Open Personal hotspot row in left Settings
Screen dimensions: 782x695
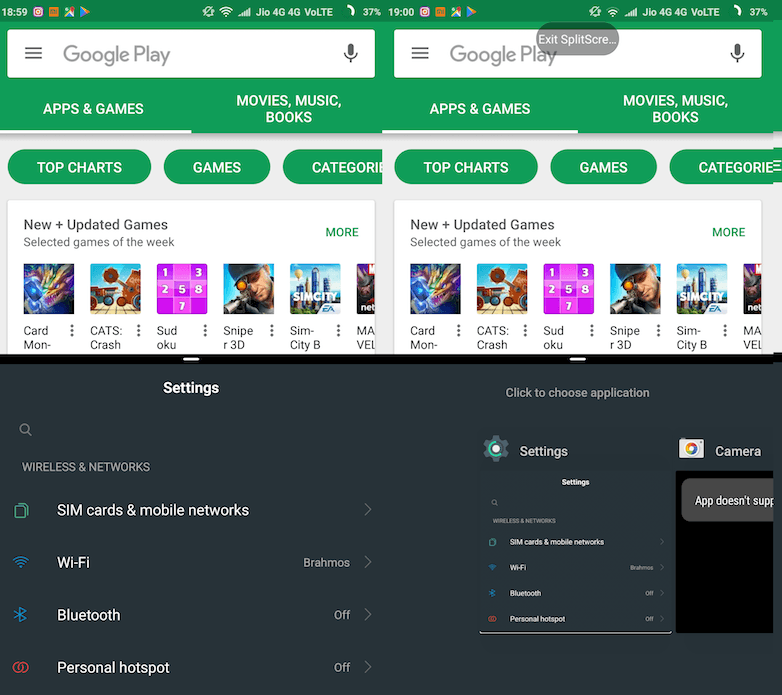[x=191, y=667]
